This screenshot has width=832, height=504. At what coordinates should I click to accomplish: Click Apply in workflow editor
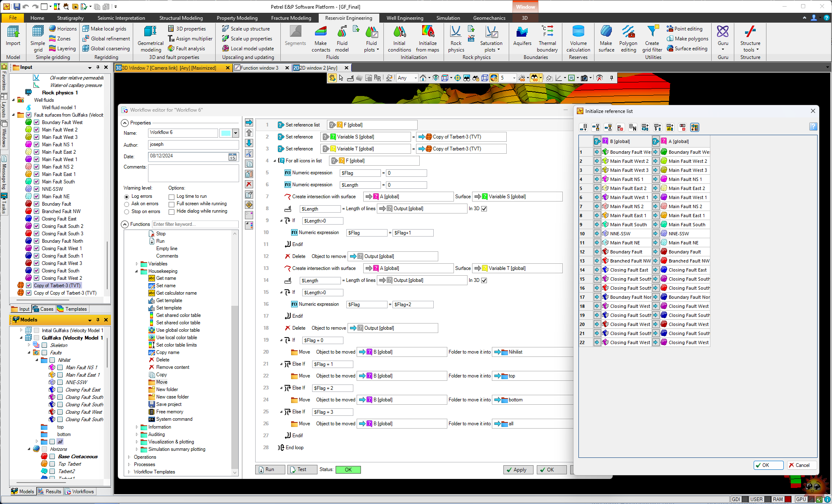[518, 470]
